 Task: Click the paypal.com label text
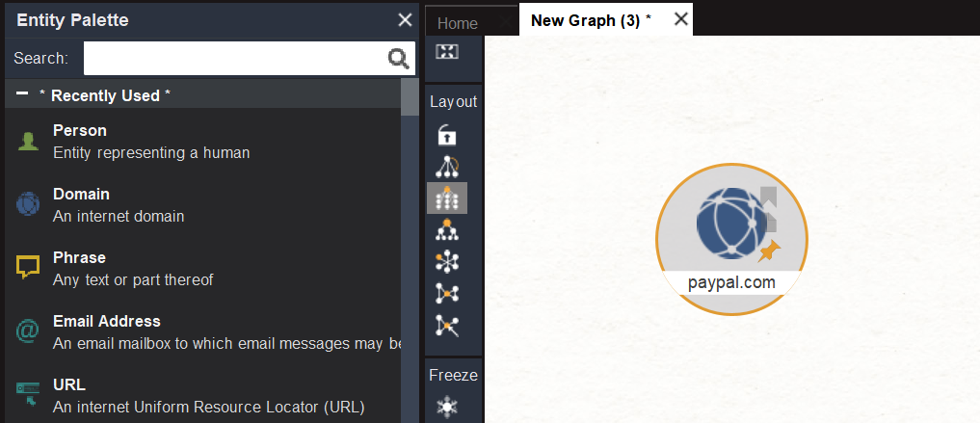click(731, 282)
